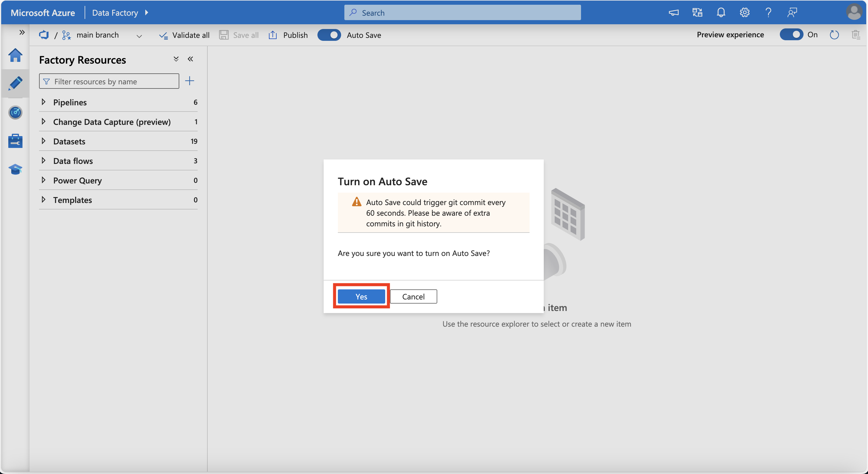868x474 pixels.
Task: Select the Search input field
Action: point(463,12)
